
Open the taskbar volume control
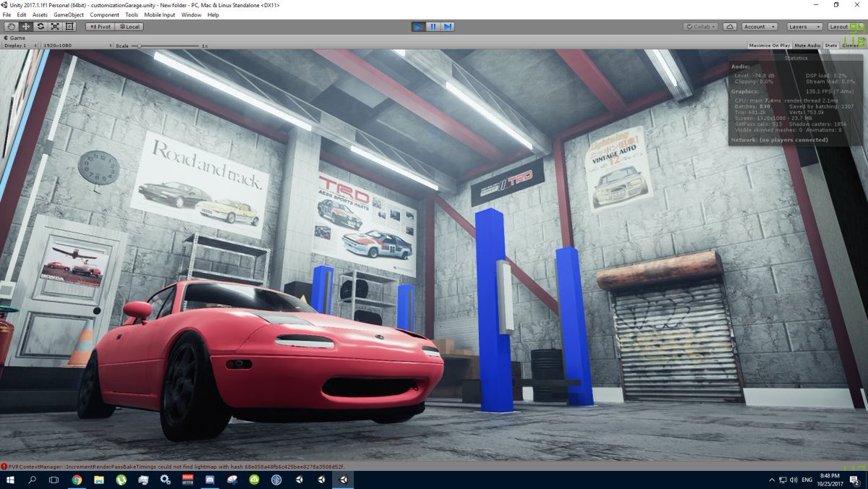(x=793, y=480)
